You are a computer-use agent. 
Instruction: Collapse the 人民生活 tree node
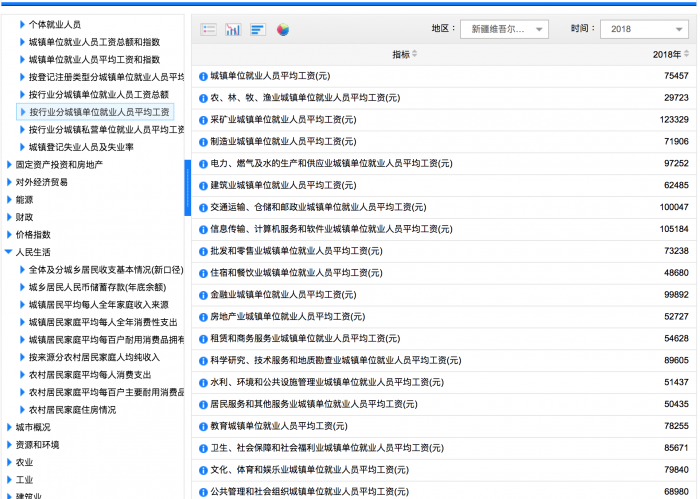click(9, 253)
